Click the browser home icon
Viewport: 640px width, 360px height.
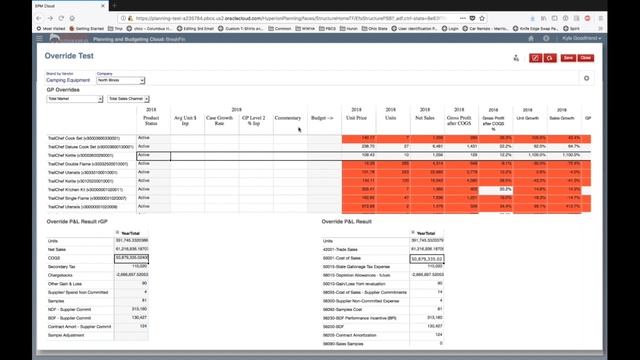pos(72,18)
